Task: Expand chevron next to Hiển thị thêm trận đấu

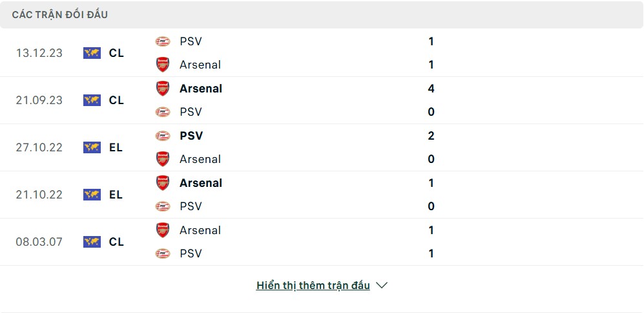Action: tap(382, 285)
